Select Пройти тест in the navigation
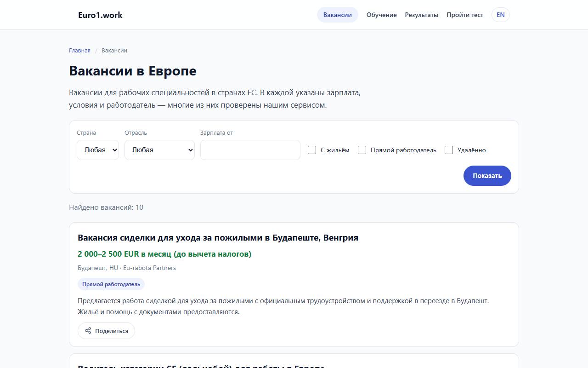The image size is (588, 368). click(465, 15)
